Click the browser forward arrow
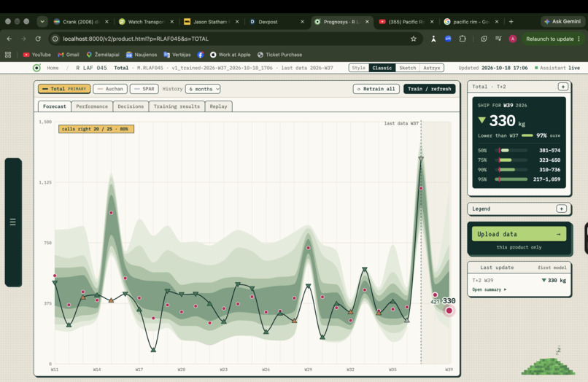 pyautogui.click(x=23, y=39)
